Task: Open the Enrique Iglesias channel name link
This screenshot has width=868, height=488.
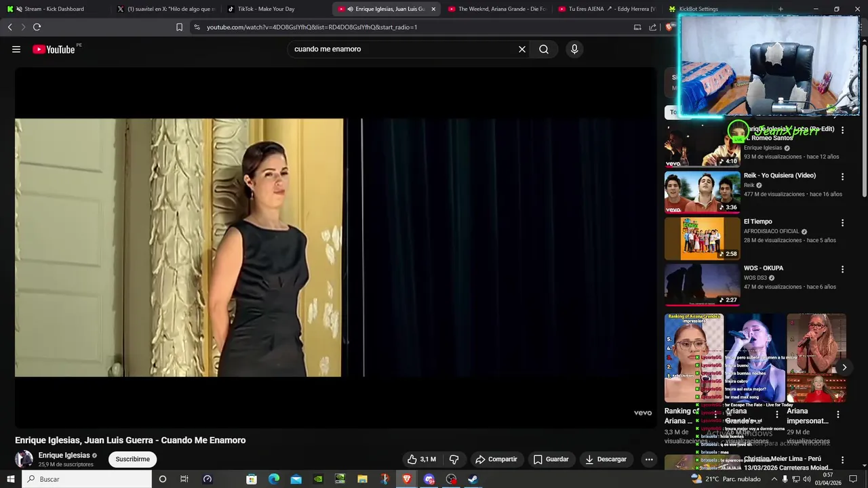Action: pos(64,455)
